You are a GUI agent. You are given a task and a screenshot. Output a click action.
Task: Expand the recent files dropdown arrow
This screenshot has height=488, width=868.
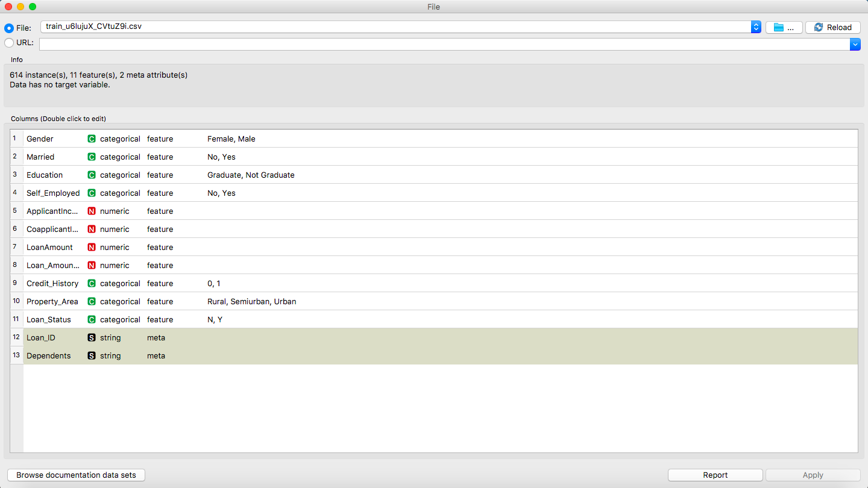click(756, 27)
